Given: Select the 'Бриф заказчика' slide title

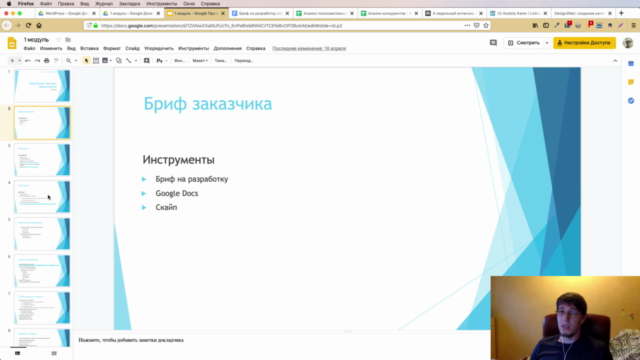Looking at the screenshot, I should coord(208,104).
